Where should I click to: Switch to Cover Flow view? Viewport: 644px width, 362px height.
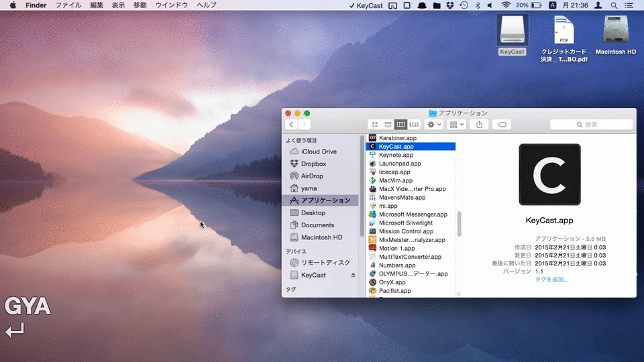click(414, 125)
